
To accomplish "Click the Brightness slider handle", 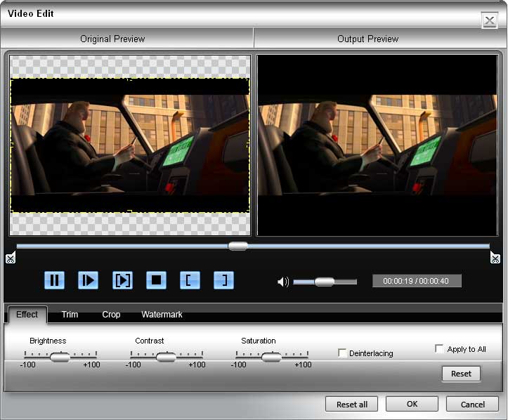I will pyautogui.click(x=60, y=357).
